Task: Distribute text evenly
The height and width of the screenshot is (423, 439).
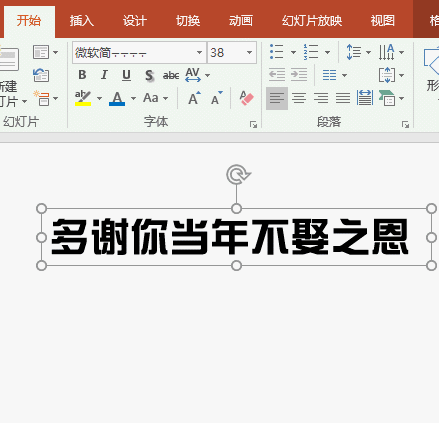Action: (x=365, y=98)
